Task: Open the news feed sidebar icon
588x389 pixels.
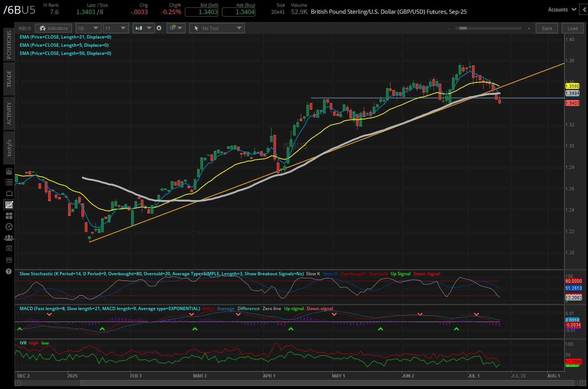Action: (9, 171)
